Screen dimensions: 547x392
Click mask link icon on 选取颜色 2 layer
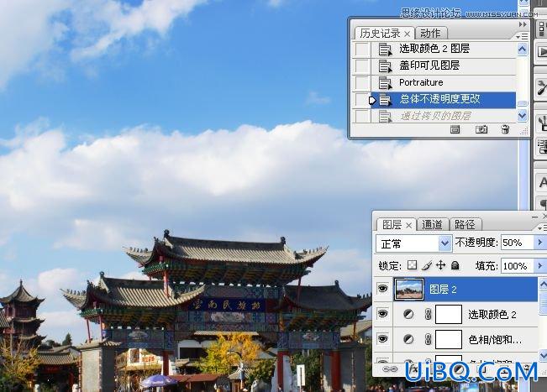[x=428, y=314]
